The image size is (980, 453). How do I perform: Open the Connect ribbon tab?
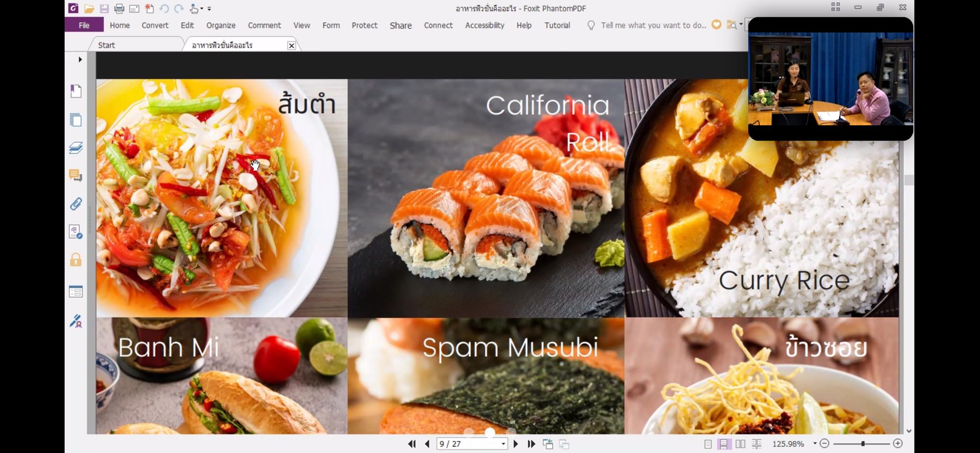point(438,25)
